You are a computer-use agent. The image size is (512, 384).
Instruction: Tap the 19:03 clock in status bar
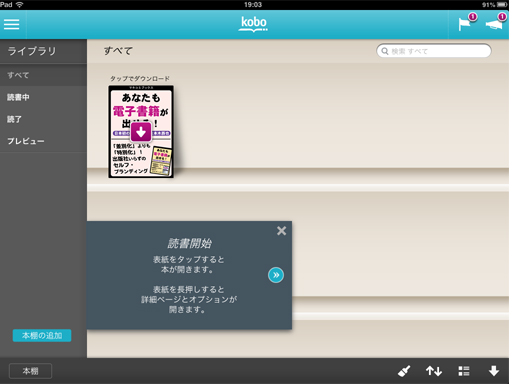[253, 5]
